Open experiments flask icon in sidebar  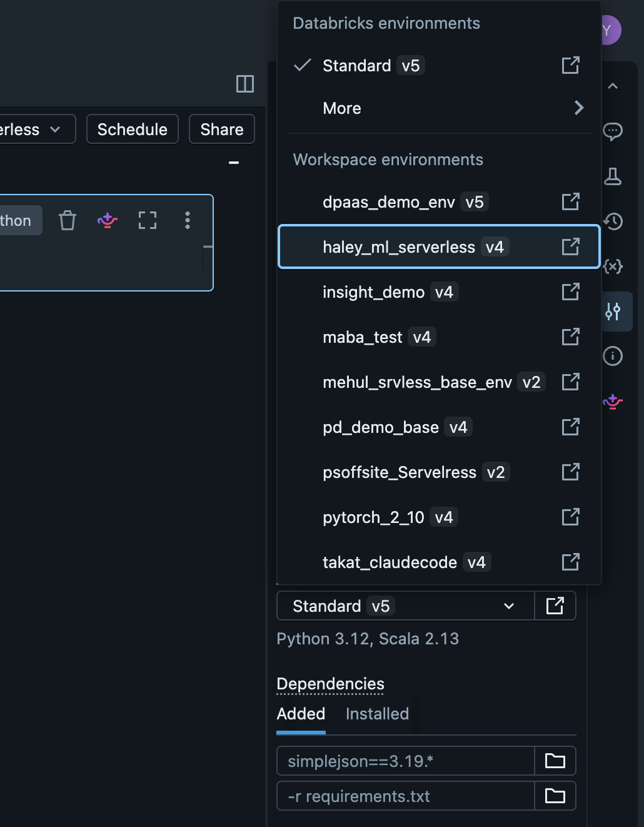[613, 176]
